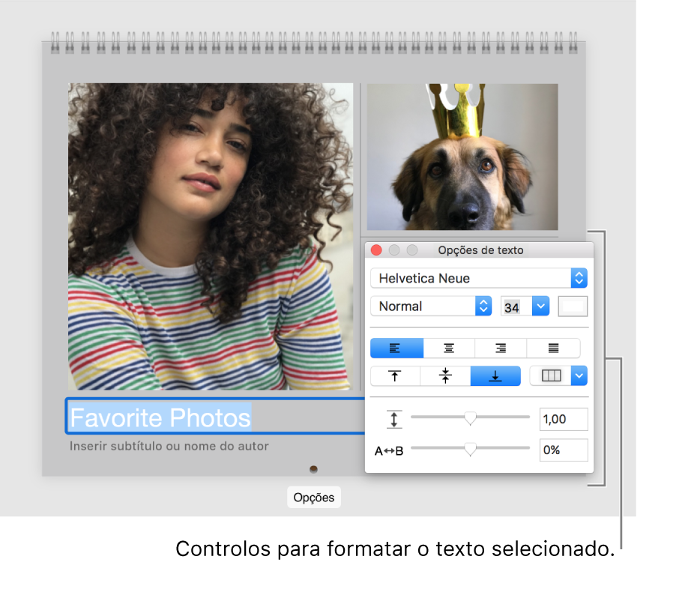Click the line spacing value field 1,00
700x598 pixels.
coord(563,420)
